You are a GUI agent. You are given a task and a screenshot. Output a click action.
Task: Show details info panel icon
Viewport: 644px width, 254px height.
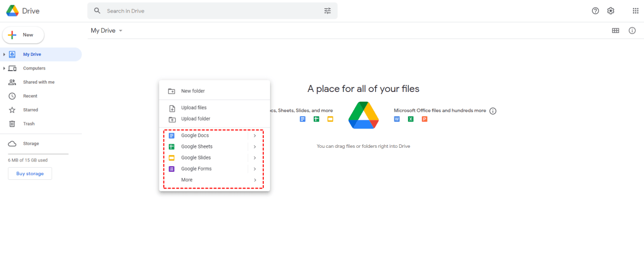pyautogui.click(x=632, y=30)
